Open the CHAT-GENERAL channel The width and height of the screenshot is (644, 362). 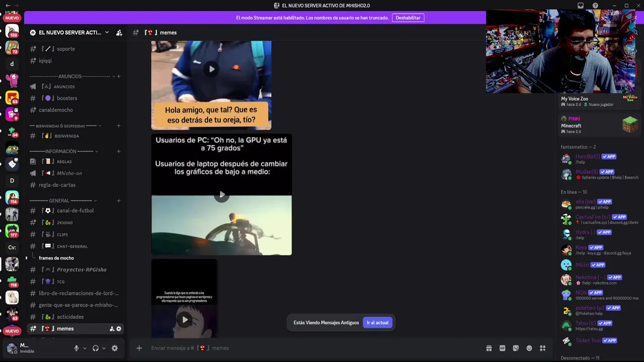point(75,246)
